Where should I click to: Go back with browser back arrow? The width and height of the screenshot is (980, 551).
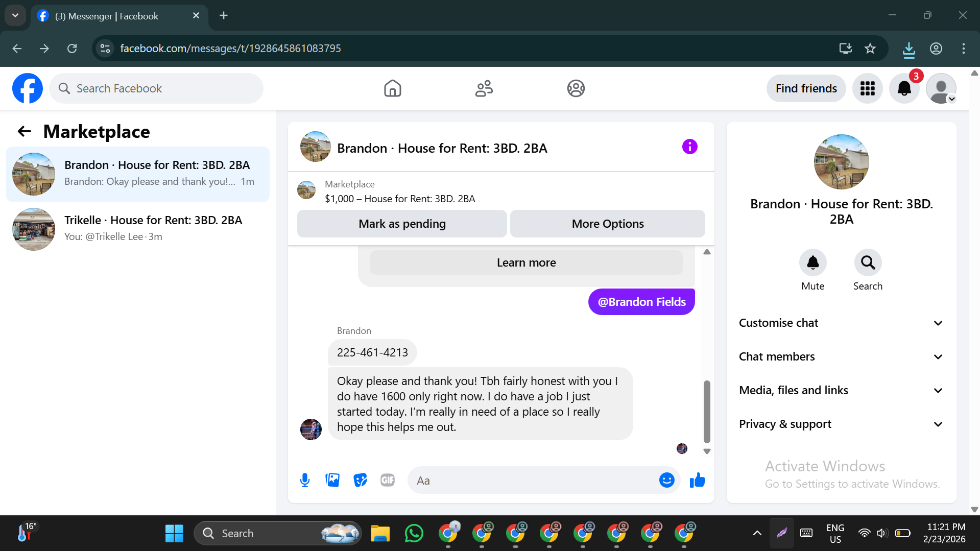(x=17, y=49)
